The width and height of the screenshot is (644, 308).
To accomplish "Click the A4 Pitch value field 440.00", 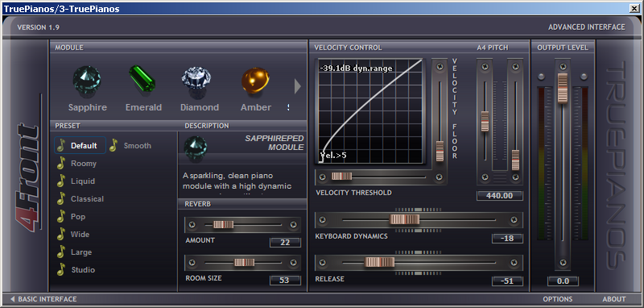I will tap(499, 196).
